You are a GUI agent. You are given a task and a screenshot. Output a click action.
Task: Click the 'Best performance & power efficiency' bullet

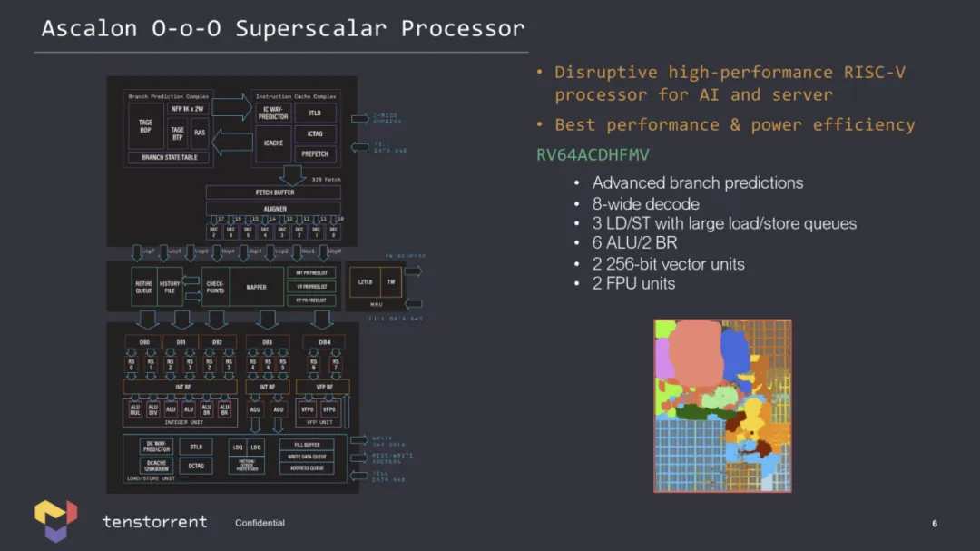[734, 125]
